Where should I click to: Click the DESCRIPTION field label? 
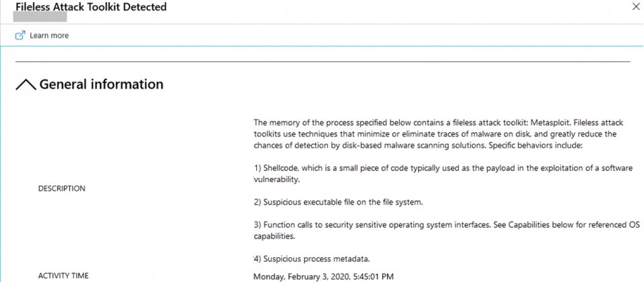62,189
